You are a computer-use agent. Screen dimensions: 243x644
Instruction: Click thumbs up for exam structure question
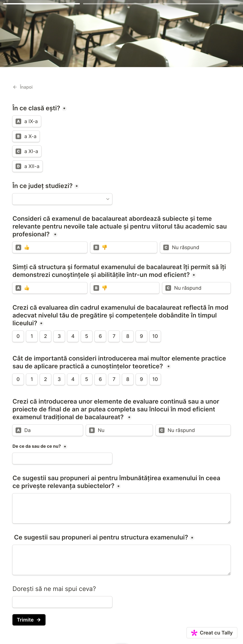[50, 288]
